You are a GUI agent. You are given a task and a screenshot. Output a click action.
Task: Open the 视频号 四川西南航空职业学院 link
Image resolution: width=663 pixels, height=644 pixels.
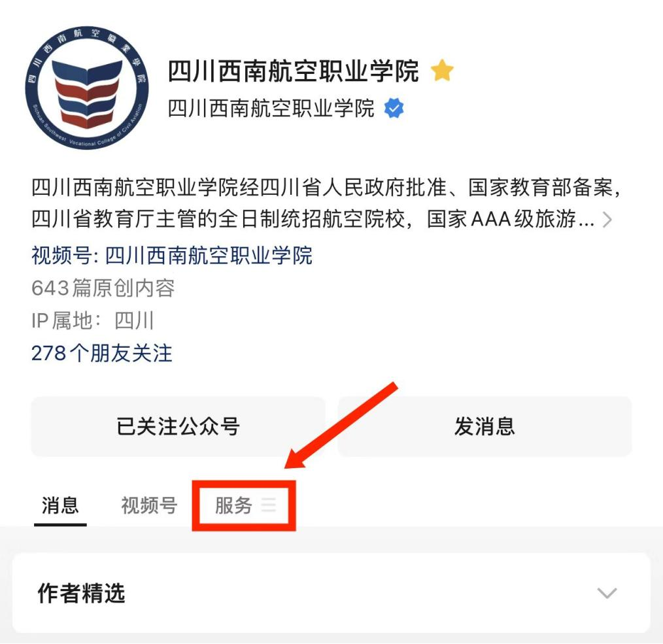click(172, 256)
